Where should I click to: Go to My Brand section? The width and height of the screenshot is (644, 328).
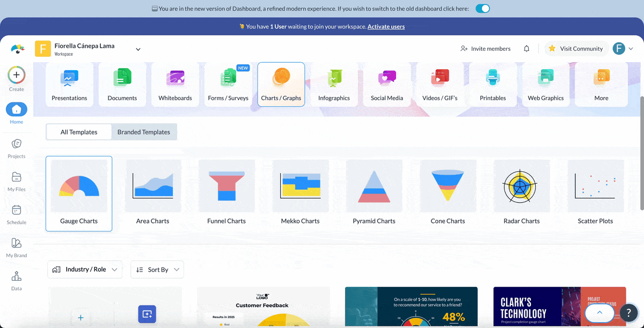click(16, 244)
